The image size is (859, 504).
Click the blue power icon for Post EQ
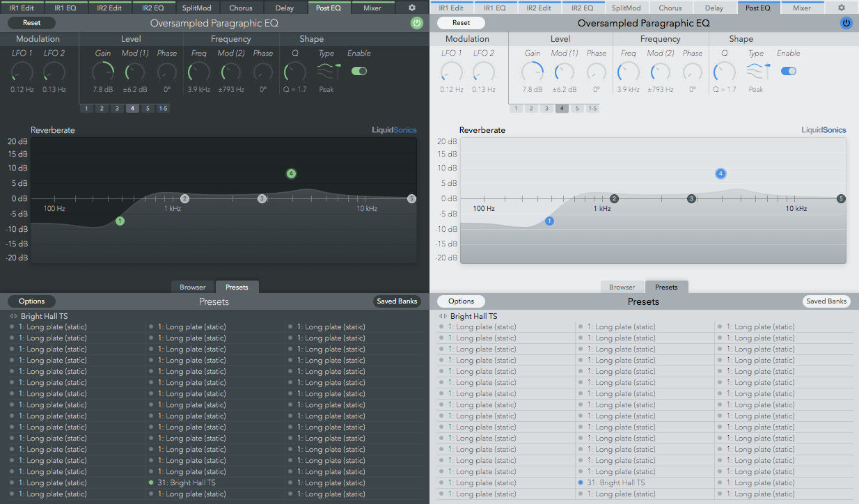(x=846, y=23)
